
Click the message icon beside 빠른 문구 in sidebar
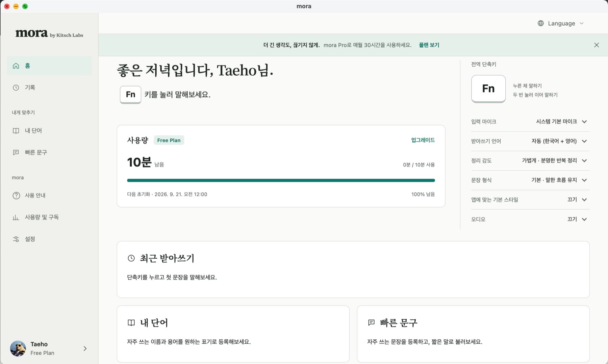pos(16,152)
